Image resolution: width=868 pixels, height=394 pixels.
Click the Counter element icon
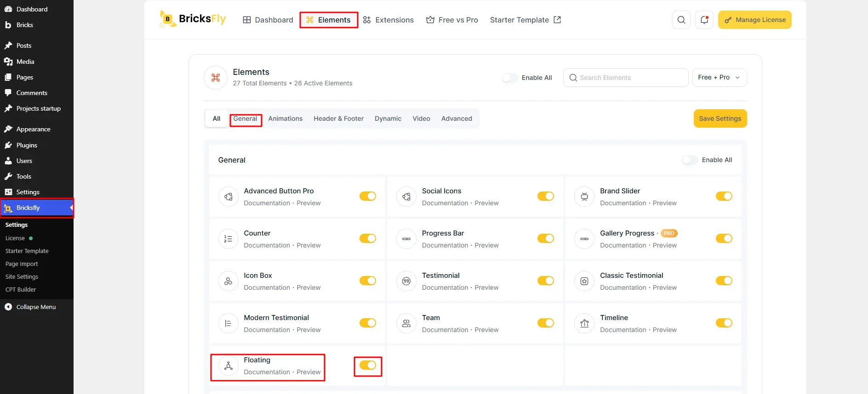coord(228,239)
